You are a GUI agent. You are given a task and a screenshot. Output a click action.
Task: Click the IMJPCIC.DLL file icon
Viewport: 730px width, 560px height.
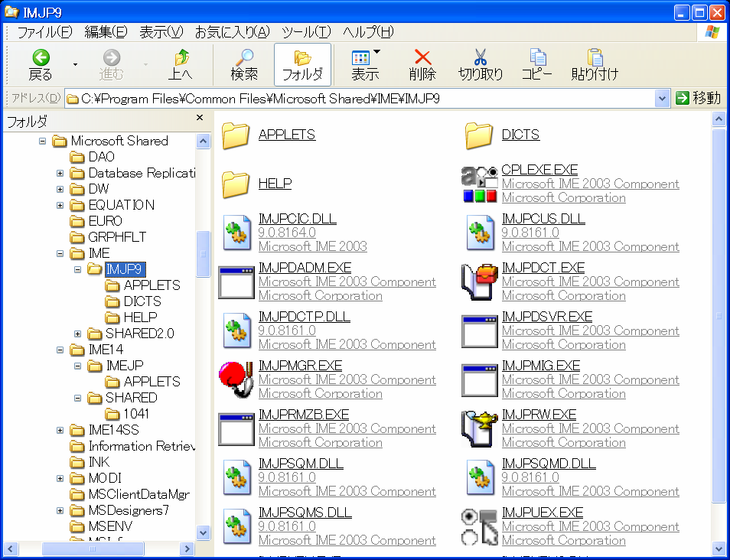(238, 233)
